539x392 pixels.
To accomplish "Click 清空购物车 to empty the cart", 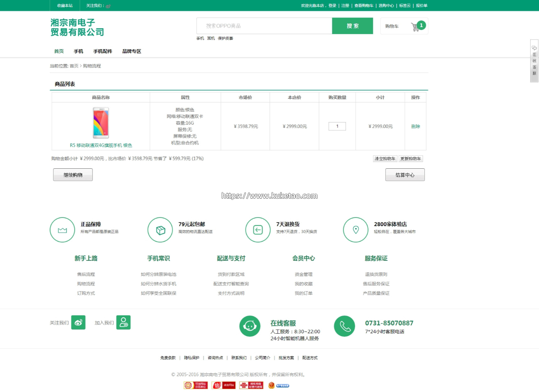I will pyautogui.click(x=385, y=159).
